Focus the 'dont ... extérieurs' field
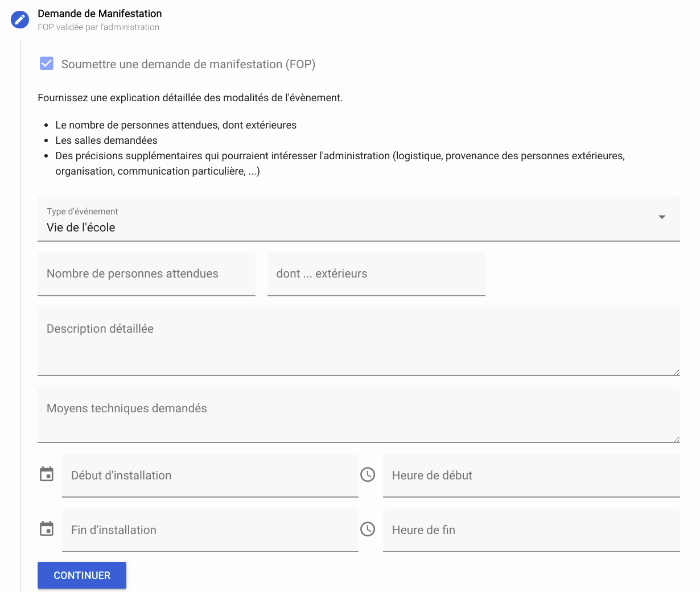 point(376,274)
